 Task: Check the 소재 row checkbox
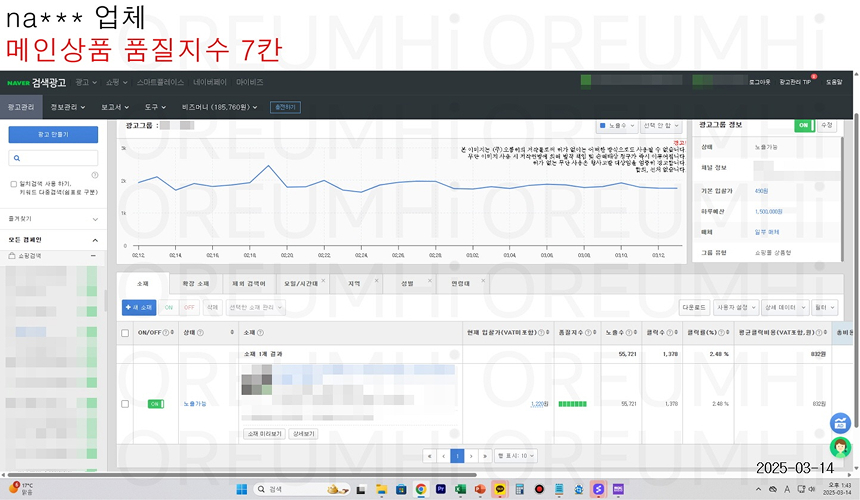tap(125, 404)
